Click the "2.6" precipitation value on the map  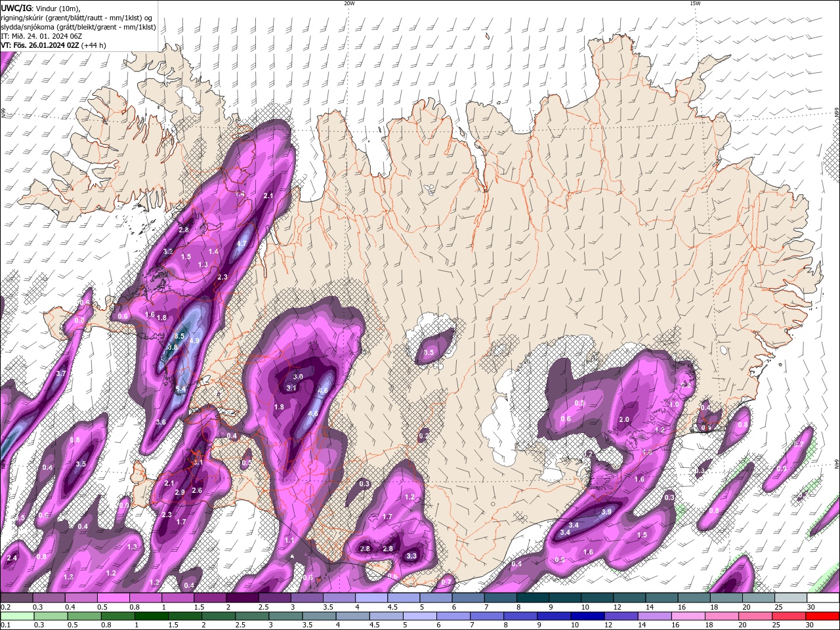(197, 490)
